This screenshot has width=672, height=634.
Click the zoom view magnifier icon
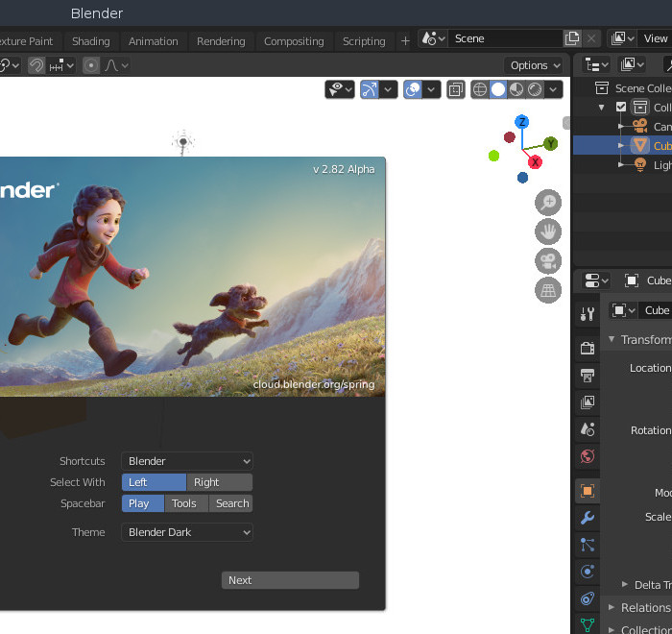548,202
